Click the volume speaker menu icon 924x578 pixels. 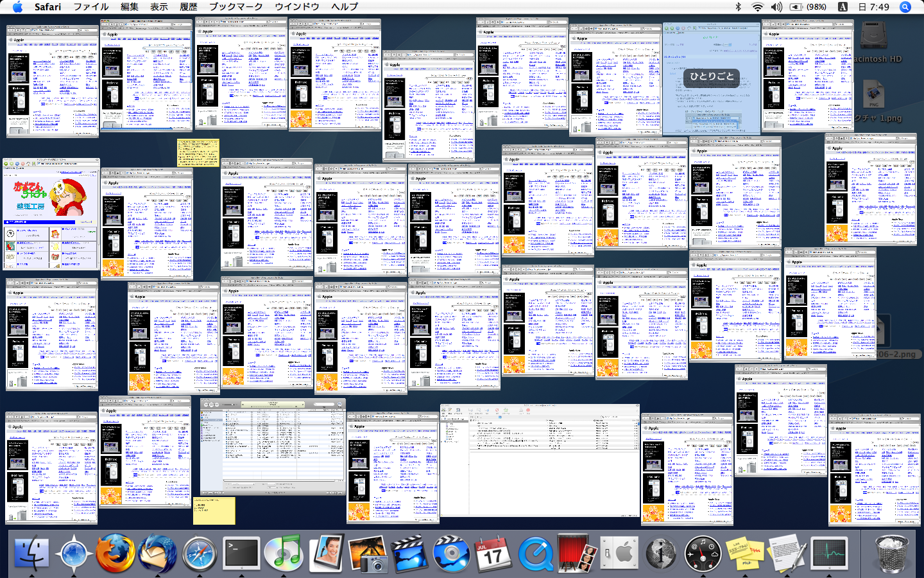[x=776, y=7]
